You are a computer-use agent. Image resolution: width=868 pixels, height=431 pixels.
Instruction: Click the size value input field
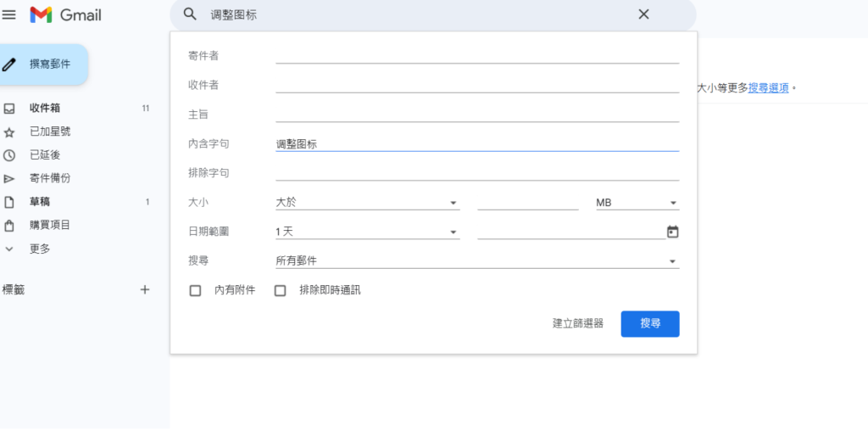(527, 203)
